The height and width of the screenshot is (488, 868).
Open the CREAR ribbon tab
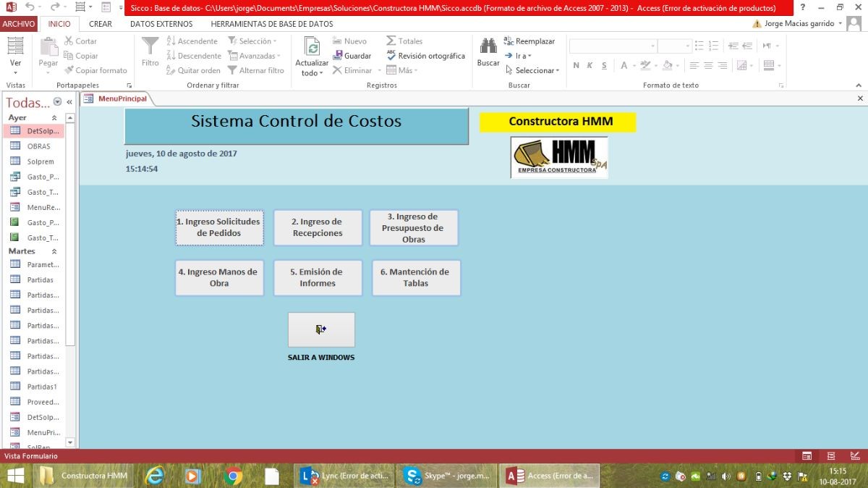(x=100, y=24)
